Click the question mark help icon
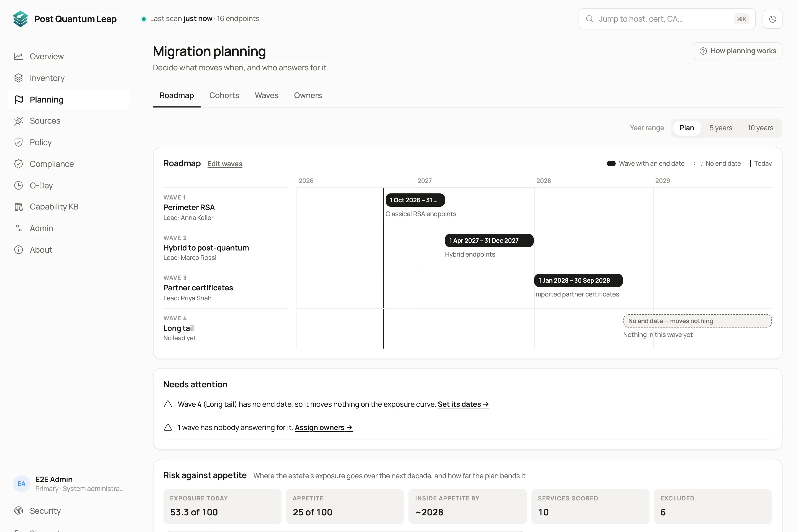This screenshot has height=532, width=798. [703, 51]
